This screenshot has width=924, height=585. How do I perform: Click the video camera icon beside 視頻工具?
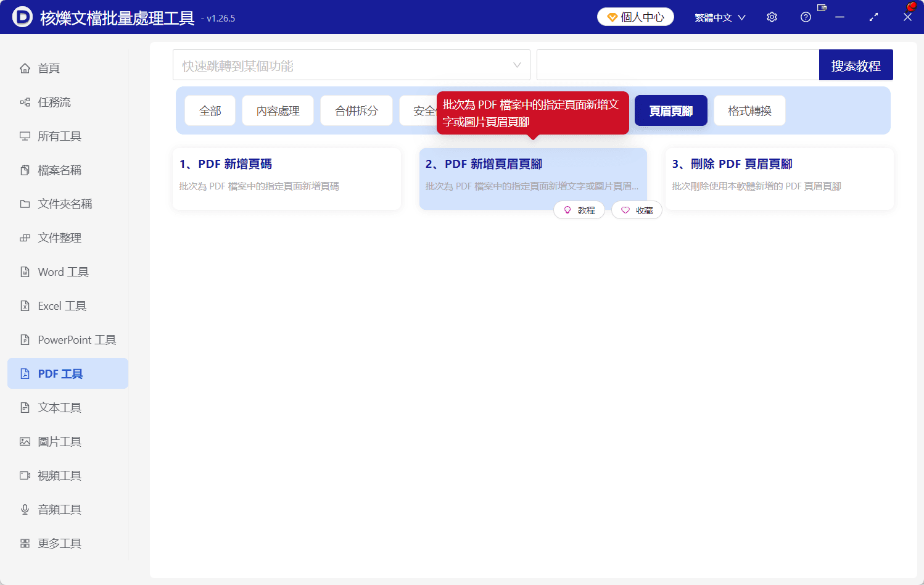(25, 476)
